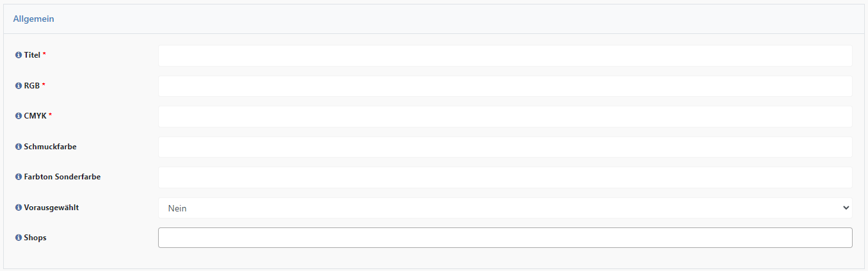
Task: Show info tooltip icon for Schmuckfarbe
Action: (19, 147)
